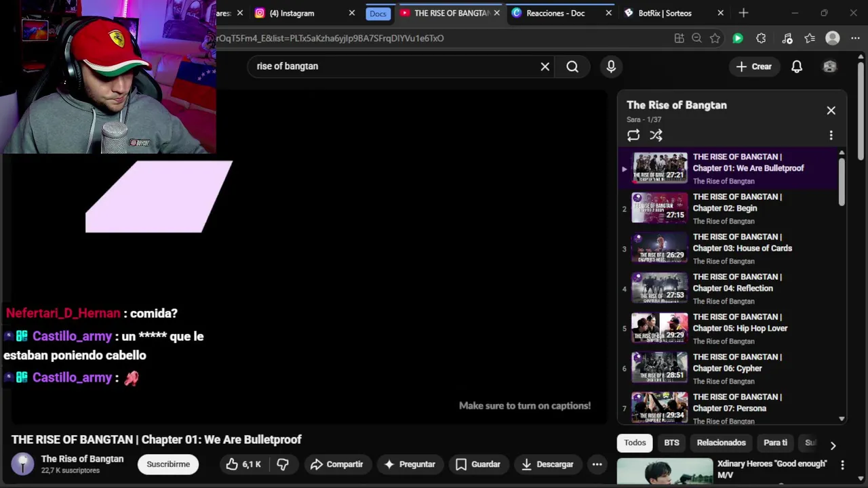
Task: Open the browser profile icon
Action: click(x=833, y=39)
